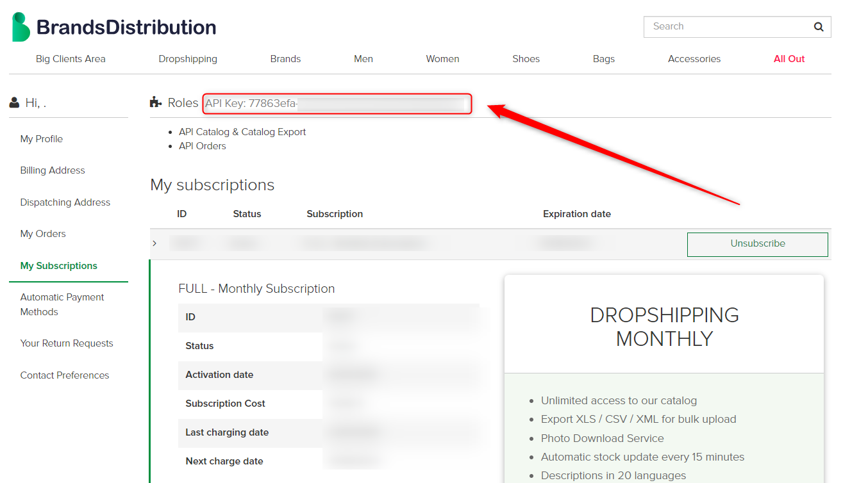Open the All Out sale menu
This screenshot has height=483, width=868.
[x=789, y=59]
